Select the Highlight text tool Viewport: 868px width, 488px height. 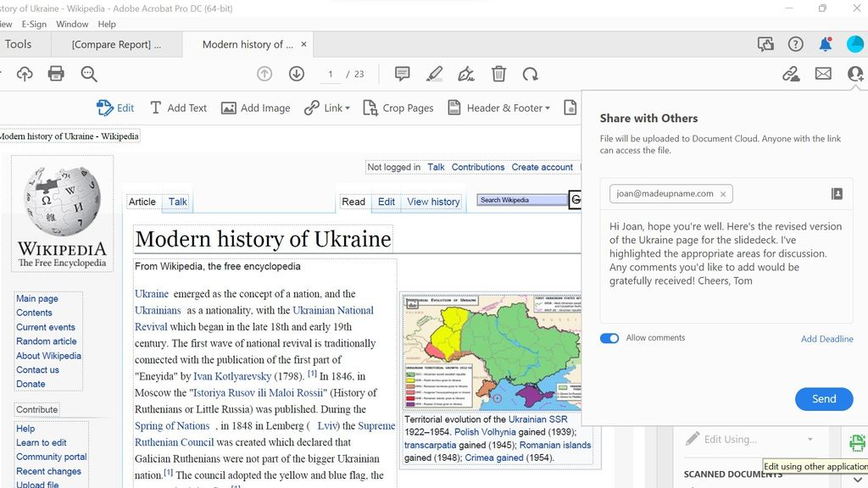pos(434,74)
